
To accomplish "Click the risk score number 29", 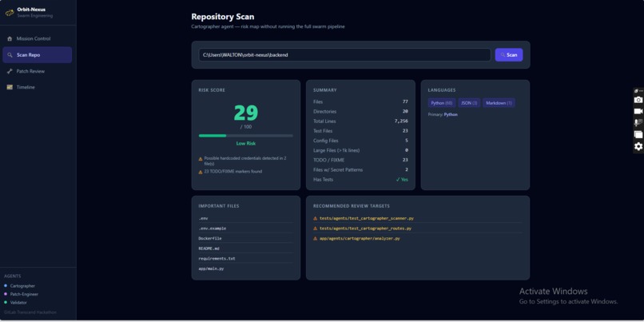I will click(x=245, y=113).
